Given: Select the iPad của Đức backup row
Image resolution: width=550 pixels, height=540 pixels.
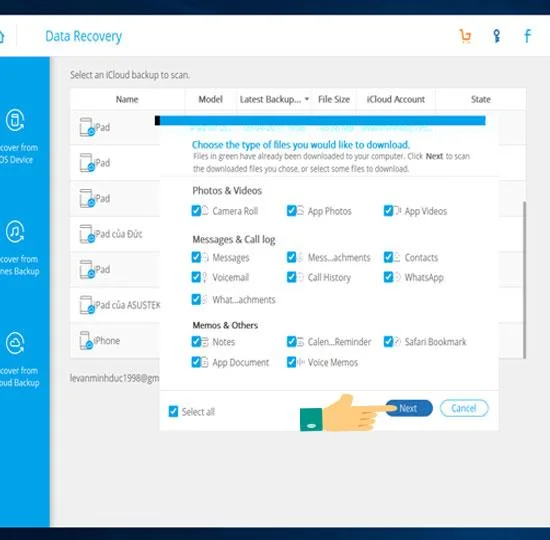Looking at the screenshot, I should pyautogui.click(x=115, y=234).
